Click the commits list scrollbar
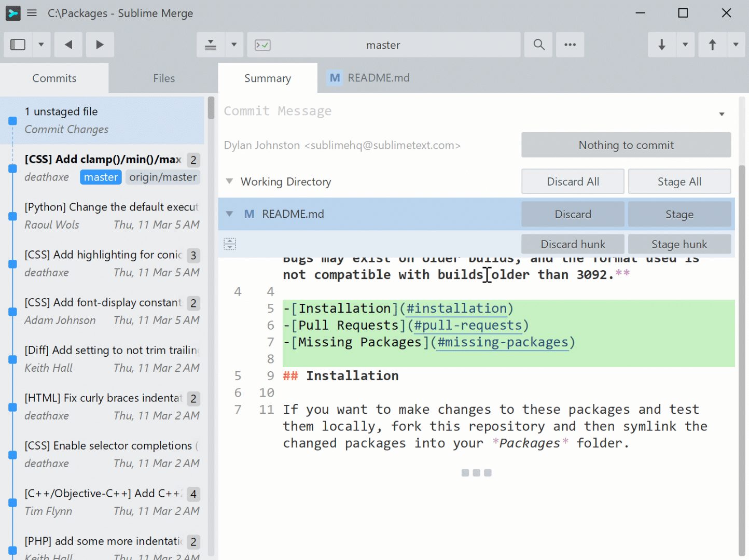 pos(211,108)
